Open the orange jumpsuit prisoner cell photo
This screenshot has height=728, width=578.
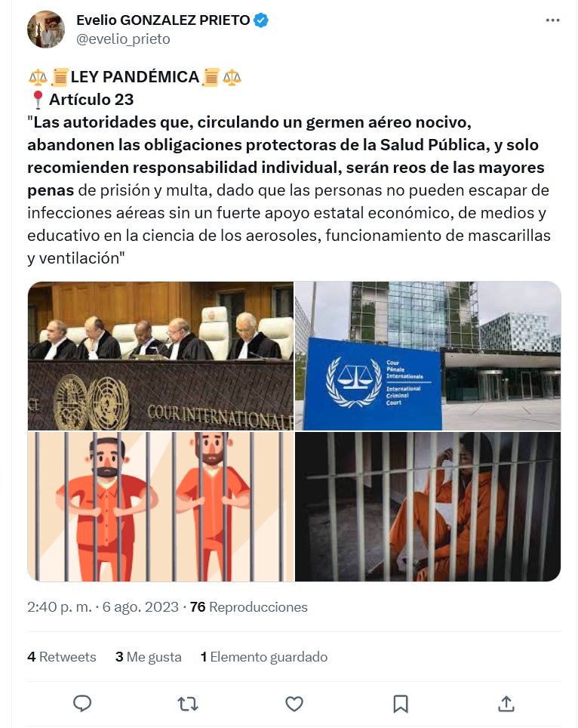pos(428,507)
